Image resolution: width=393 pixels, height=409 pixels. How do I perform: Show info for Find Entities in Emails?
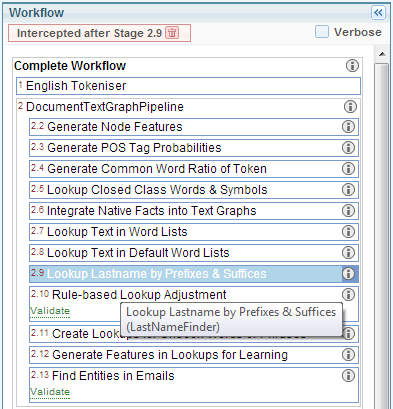(x=348, y=376)
